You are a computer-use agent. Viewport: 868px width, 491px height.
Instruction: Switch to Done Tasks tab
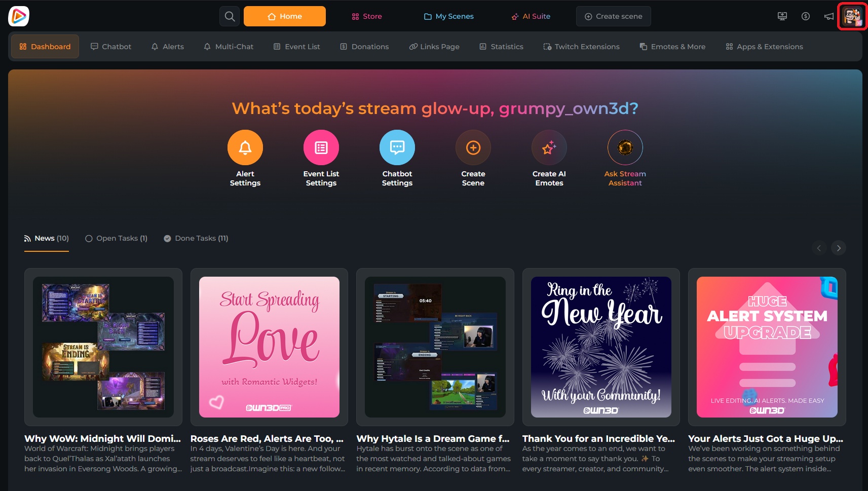196,238
